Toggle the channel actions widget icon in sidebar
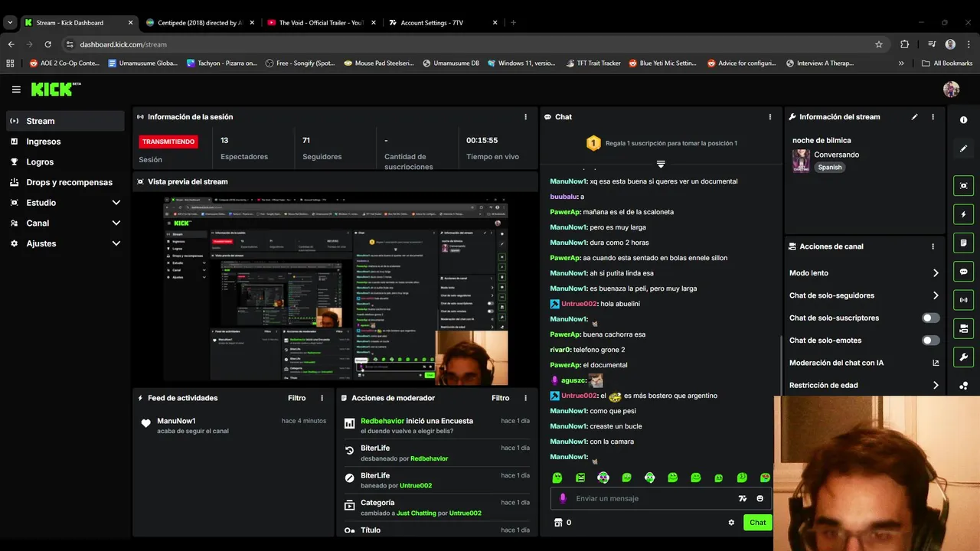 pyautogui.click(x=963, y=328)
